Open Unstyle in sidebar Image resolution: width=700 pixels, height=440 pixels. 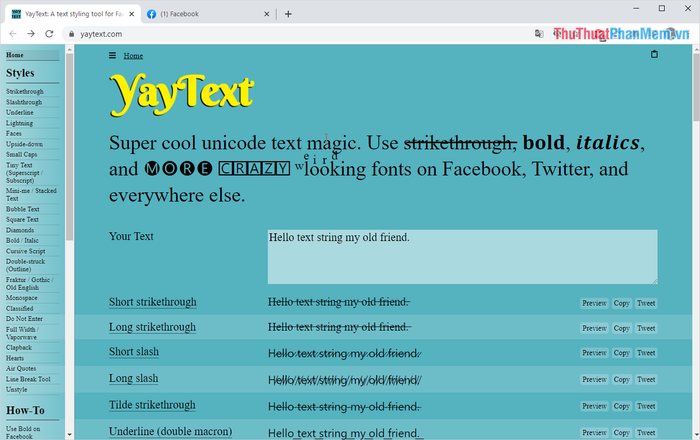(x=17, y=390)
